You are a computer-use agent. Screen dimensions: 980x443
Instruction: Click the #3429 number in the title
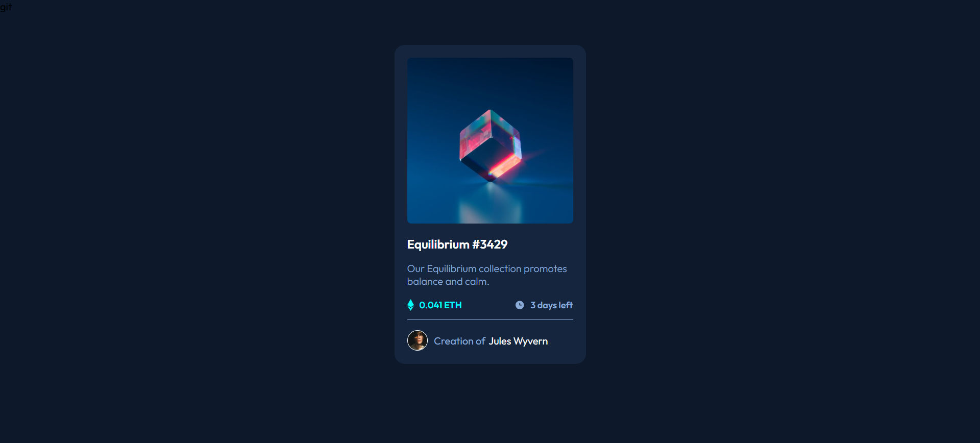(490, 244)
